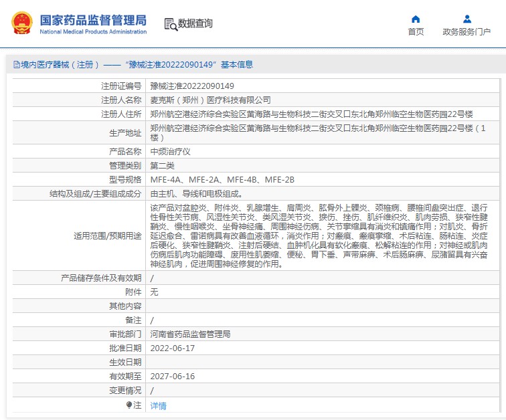
Task: Click the 生效日期 row label
Action: tap(125, 362)
